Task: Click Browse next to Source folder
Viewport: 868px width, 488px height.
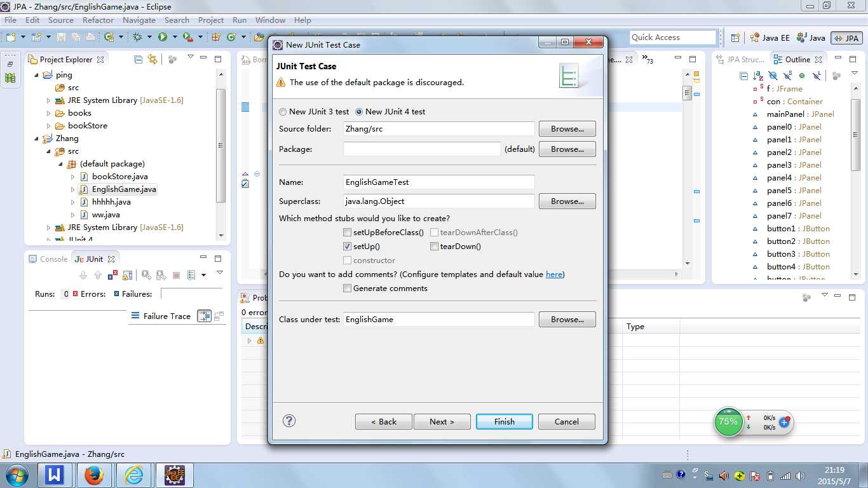Action: [567, 129]
